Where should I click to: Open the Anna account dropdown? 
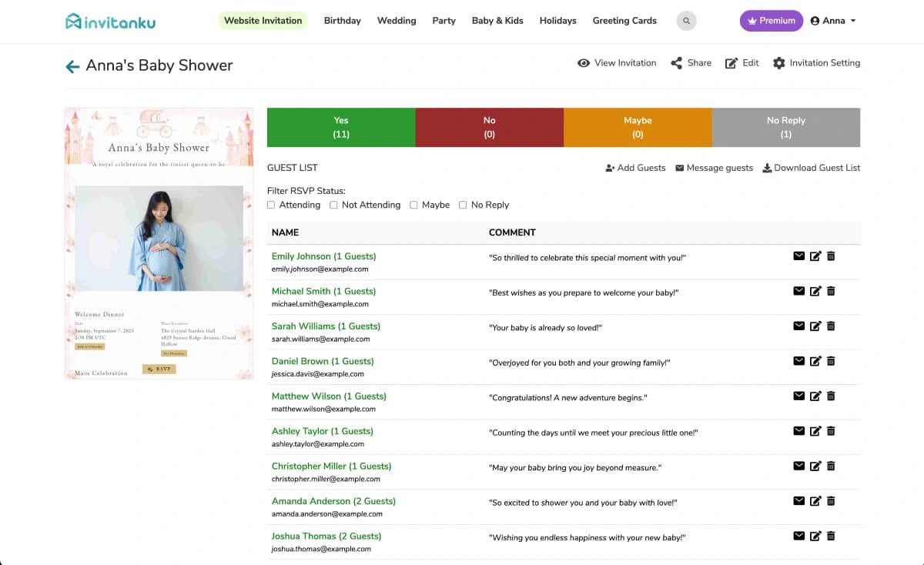pos(833,21)
